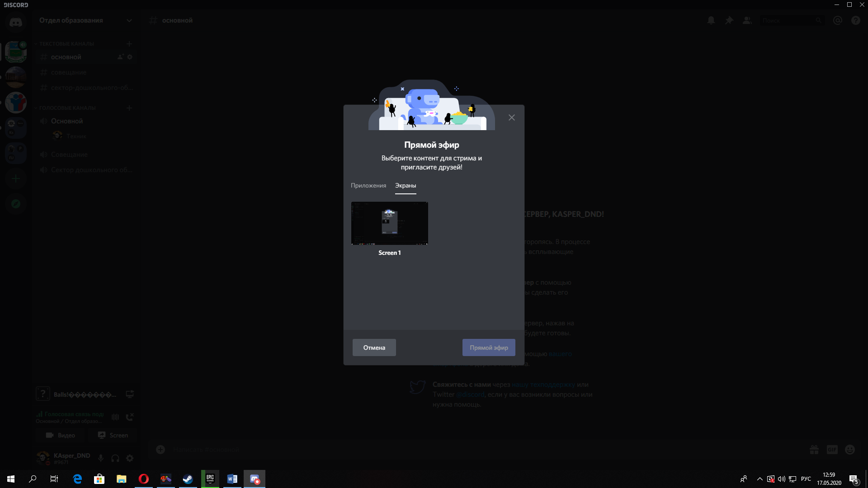Image resolution: width=868 pixels, height=488 pixels.
Task: Click the Отмена button
Action: [x=374, y=347]
